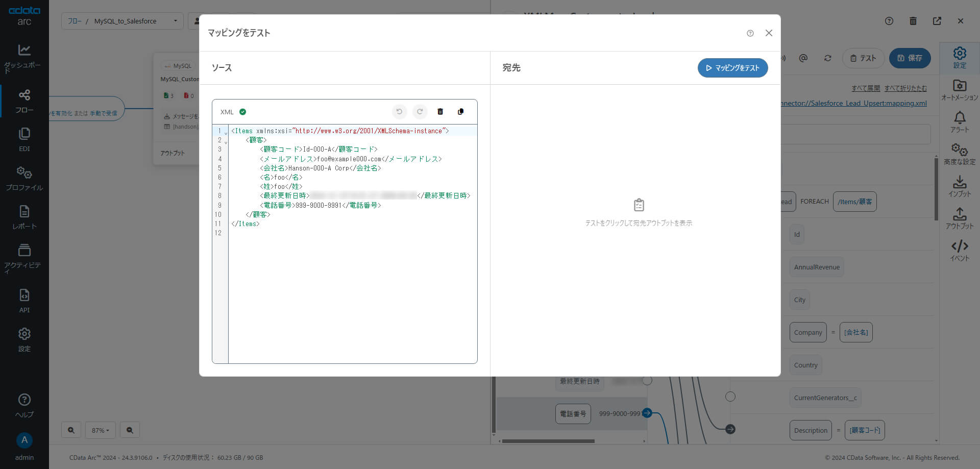Open the 87% zoom level dropdown
Viewport: 980px width, 469px height.
click(x=101, y=430)
